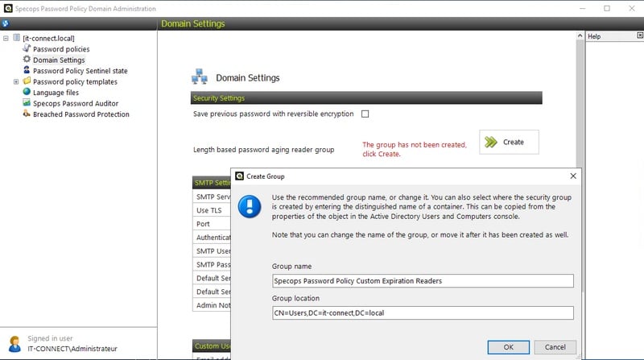This screenshot has width=644, height=360.
Task: Select Password policies in the tree
Action: [61, 49]
